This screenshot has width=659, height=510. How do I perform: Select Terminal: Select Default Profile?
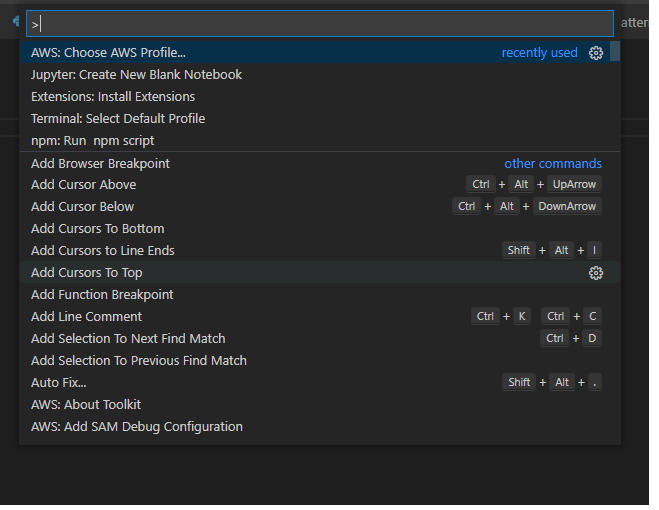point(118,119)
